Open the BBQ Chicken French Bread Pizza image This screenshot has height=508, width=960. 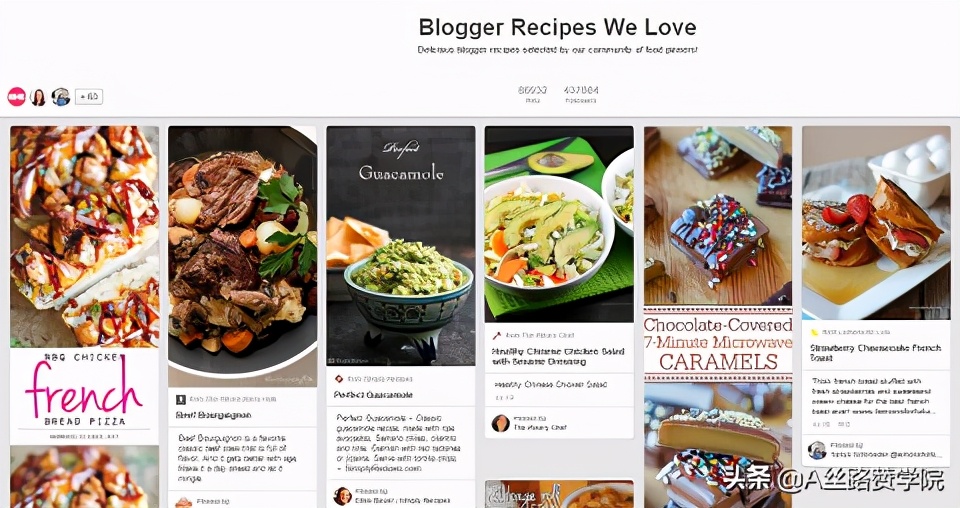pos(84,285)
